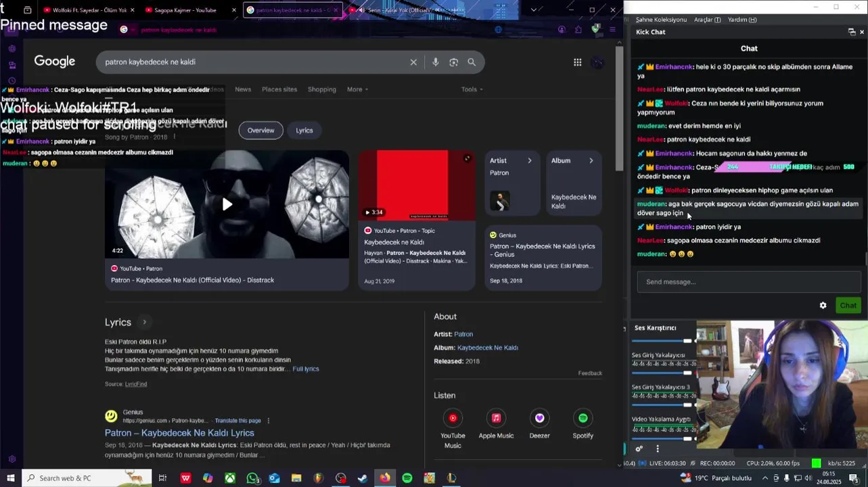Show hidden system tray icons

coord(765,478)
